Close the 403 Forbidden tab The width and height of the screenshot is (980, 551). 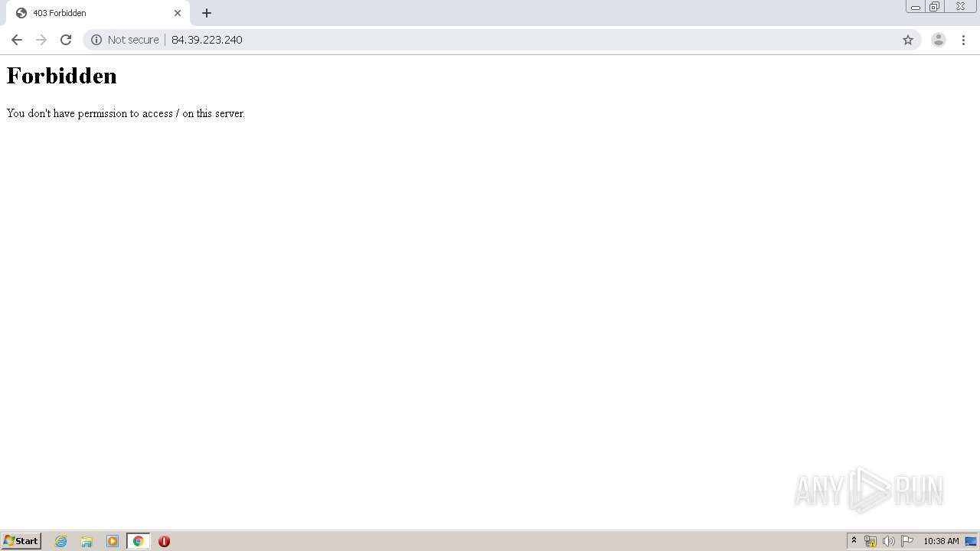click(x=178, y=13)
